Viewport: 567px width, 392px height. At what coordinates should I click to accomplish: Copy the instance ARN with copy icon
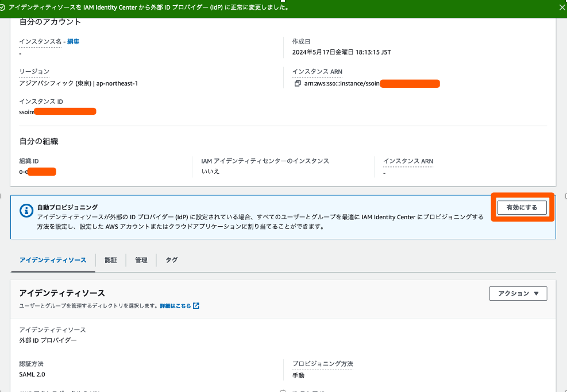[x=297, y=83]
